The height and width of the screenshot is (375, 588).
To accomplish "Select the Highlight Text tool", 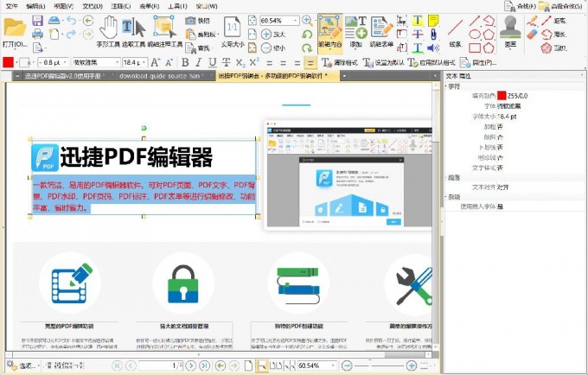I will click(418, 20).
